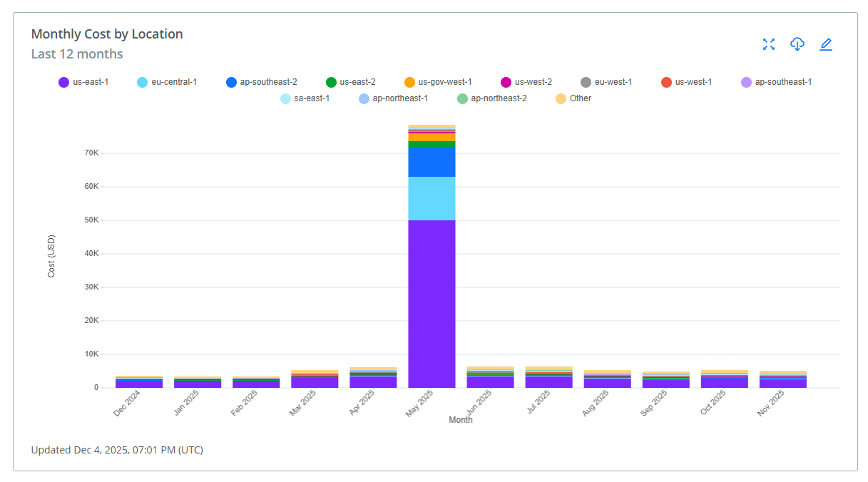Toggle ap-southeast-1 legend entry
This screenshot has width=868, height=482.
pos(776,82)
